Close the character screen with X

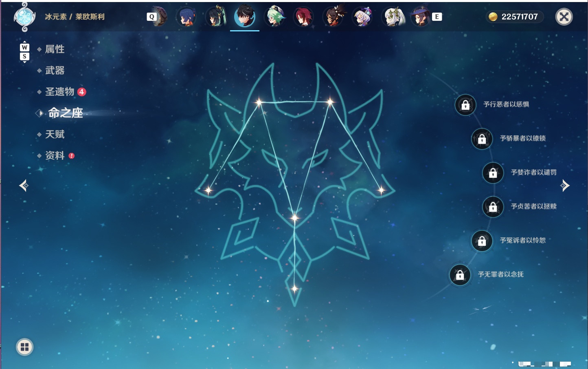pos(564,17)
